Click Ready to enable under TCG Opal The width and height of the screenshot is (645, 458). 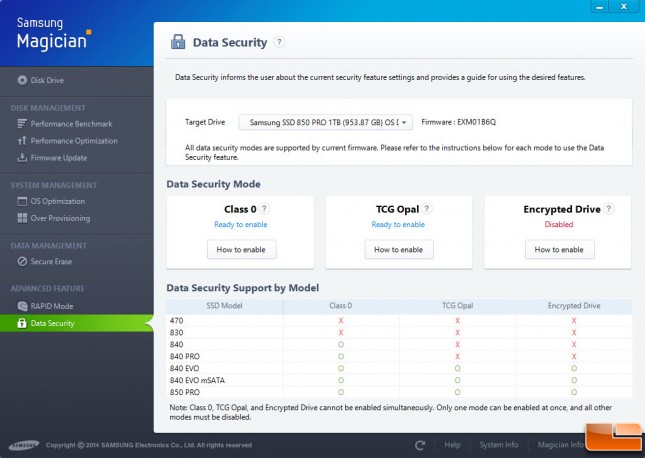coord(398,224)
